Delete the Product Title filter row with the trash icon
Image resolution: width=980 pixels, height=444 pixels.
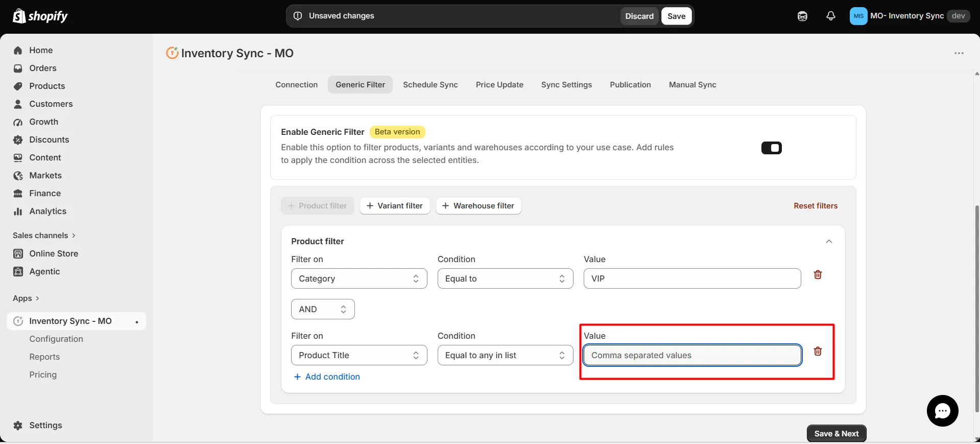(x=818, y=351)
